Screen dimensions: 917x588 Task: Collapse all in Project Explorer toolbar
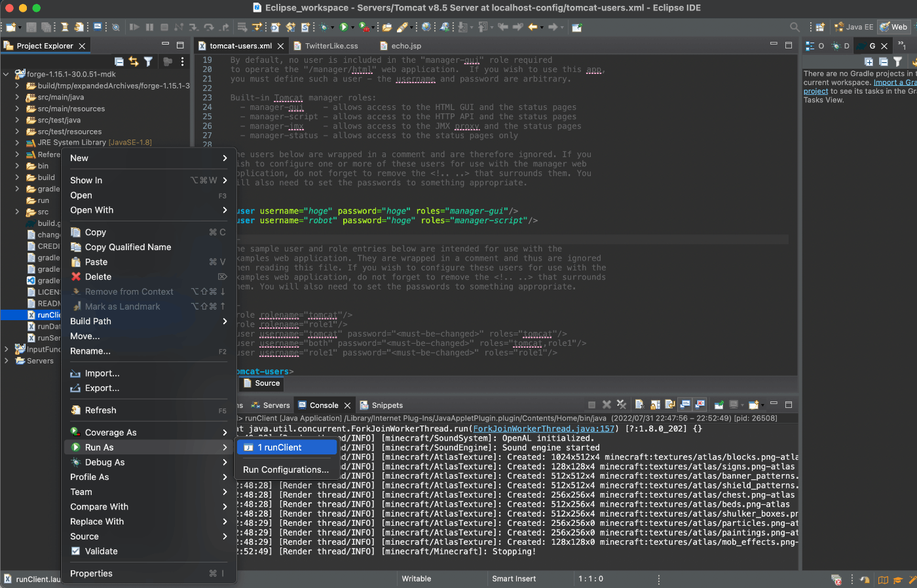[119, 62]
